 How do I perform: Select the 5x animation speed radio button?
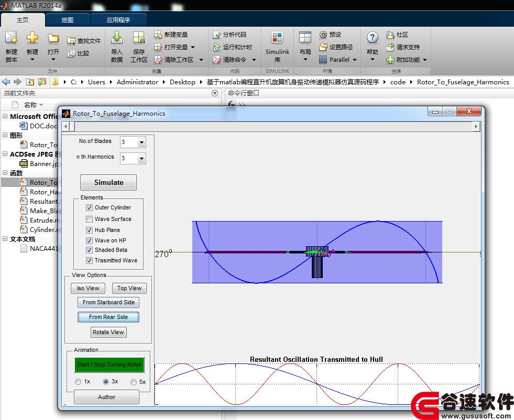[x=134, y=382]
